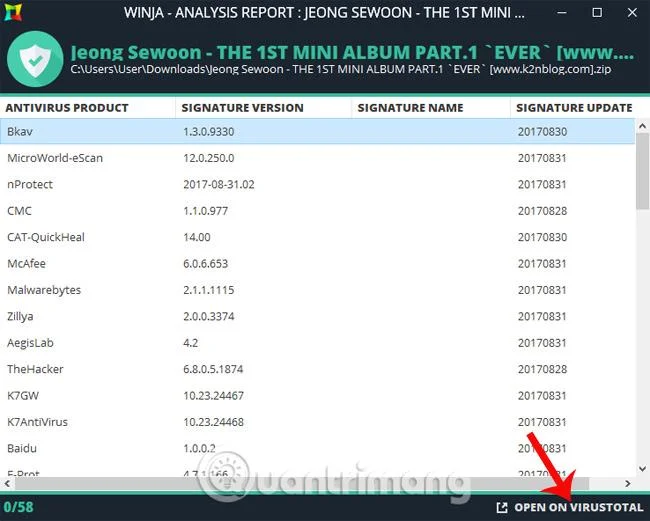The width and height of the screenshot is (650, 521).
Task: Click signature version 1.0.0.2
Action: 199,448
